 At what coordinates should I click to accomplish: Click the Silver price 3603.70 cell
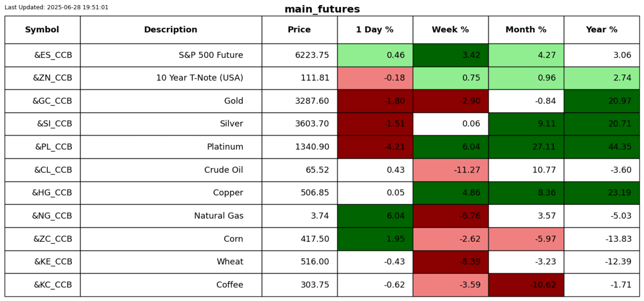tap(299, 124)
